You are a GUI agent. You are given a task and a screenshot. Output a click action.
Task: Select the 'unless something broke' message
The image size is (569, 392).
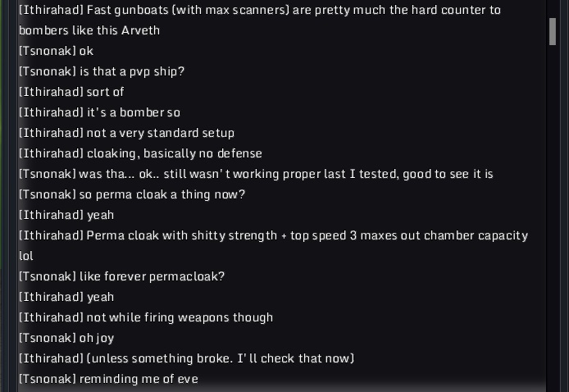220,358
